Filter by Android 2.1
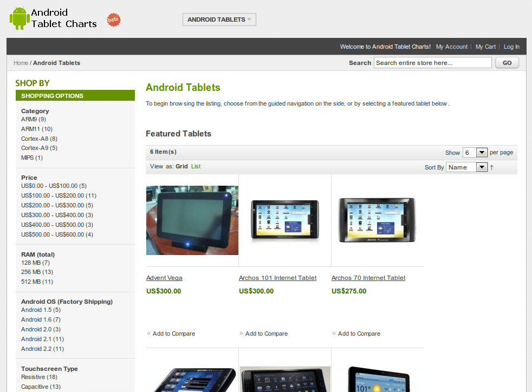This screenshot has height=392, width=532. 42,339
